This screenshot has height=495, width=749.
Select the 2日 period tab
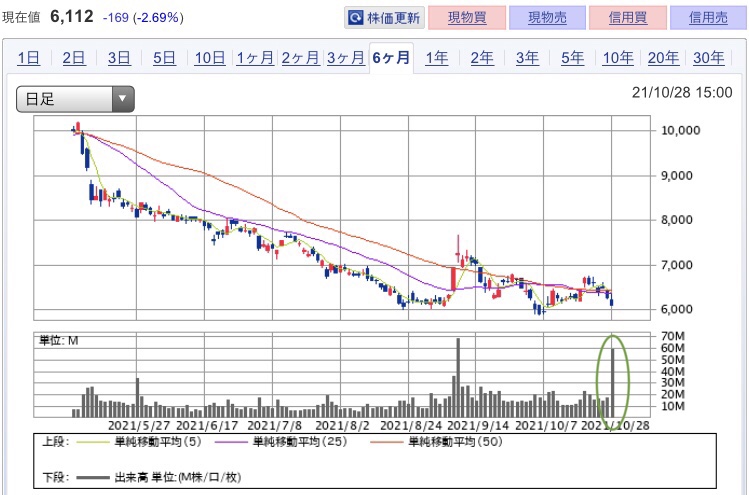(x=74, y=58)
